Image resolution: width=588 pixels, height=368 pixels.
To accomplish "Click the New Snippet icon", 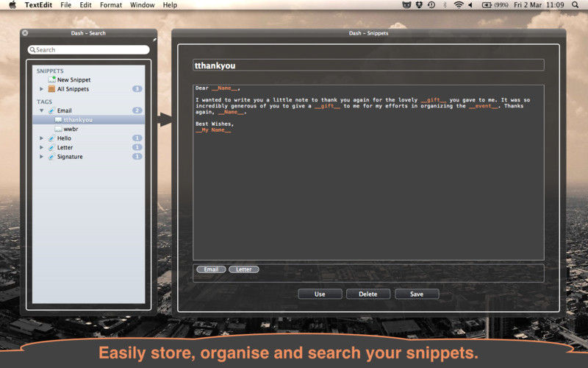I will 51,79.
